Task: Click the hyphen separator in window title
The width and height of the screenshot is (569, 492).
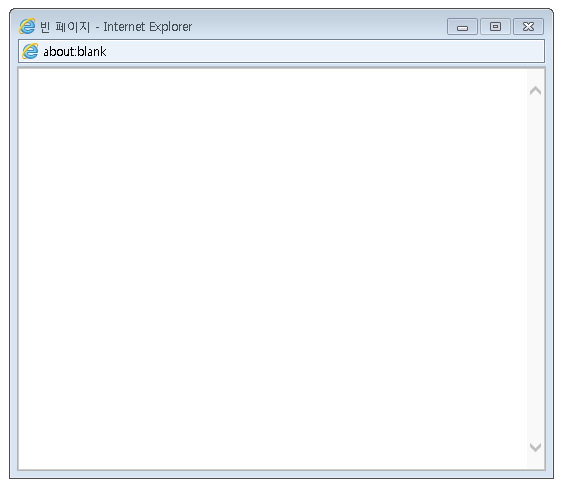Action: (x=97, y=27)
